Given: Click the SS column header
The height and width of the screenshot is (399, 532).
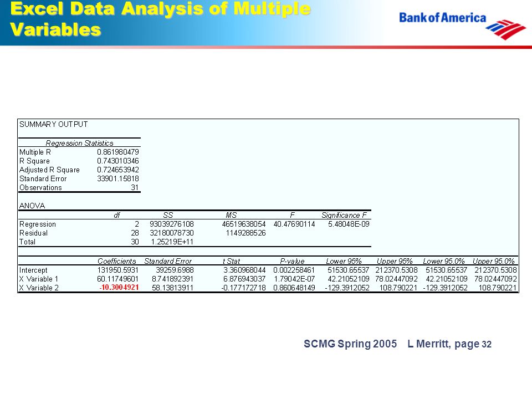Looking at the screenshot, I should [168, 215].
